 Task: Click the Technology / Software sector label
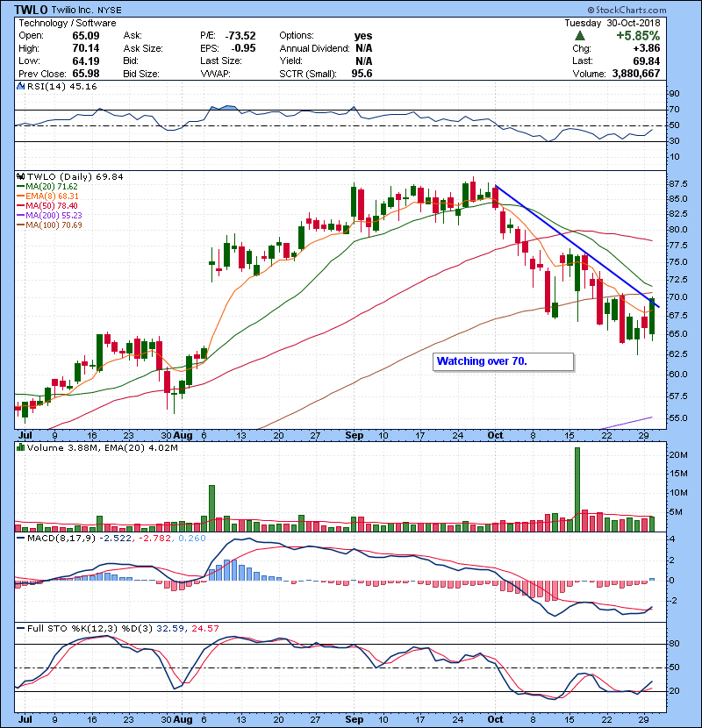click(x=68, y=23)
